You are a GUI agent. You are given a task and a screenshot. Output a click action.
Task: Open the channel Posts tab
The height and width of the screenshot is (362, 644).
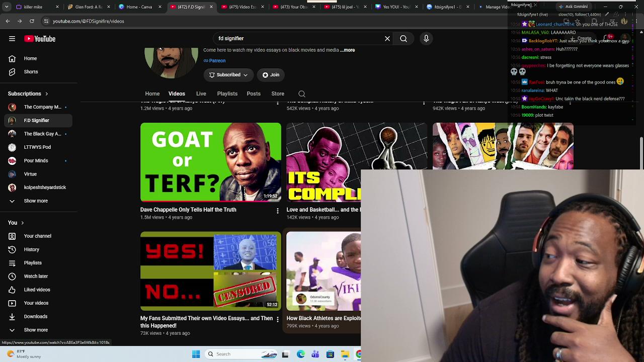pos(254,94)
